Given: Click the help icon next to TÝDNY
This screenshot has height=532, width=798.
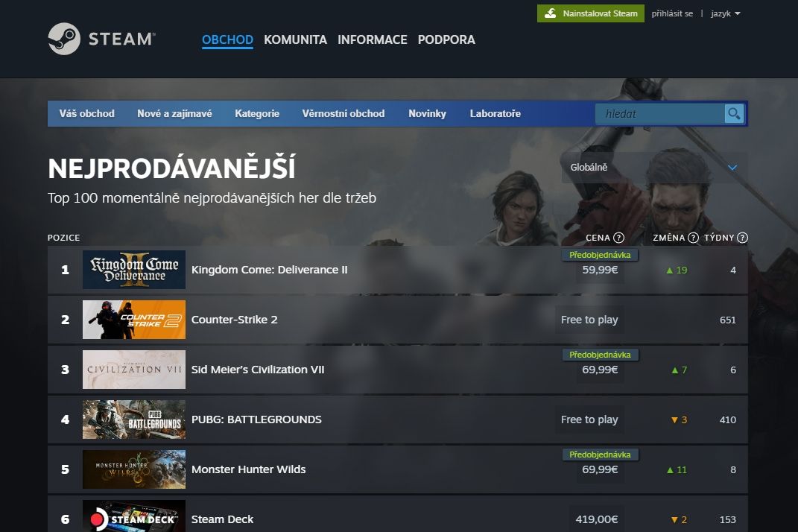Looking at the screenshot, I should coord(743,238).
